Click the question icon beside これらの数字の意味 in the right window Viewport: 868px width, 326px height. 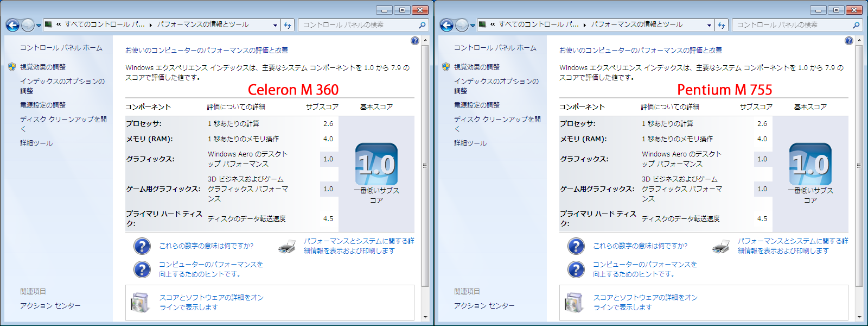pyautogui.click(x=576, y=246)
